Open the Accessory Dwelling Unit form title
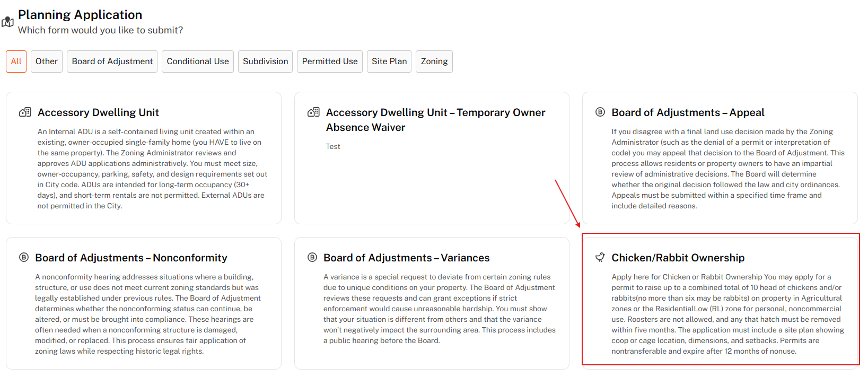This screenshot has height=377, width=868. click(98, 112)
